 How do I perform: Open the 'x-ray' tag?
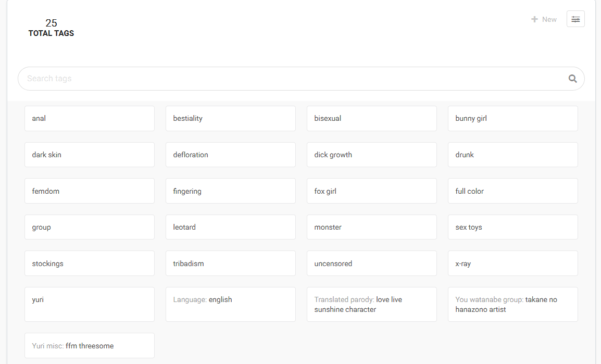pyautogui.click(x=512, y=263)
